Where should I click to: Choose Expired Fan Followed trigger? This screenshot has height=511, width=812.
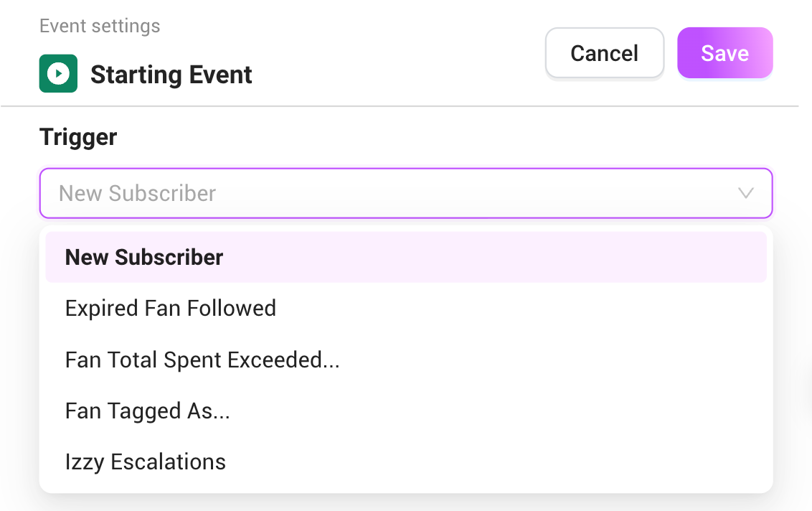pyautogui.click(x=171, y=309)
